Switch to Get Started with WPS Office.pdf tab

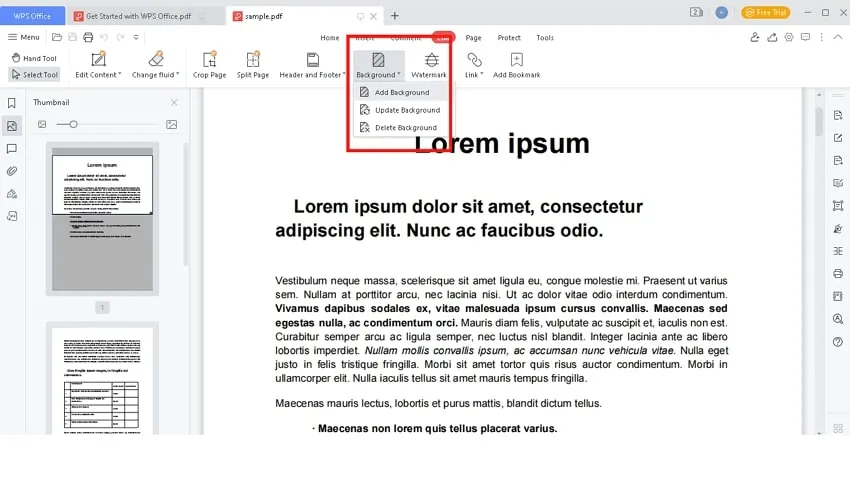click(x=139, y=16)
